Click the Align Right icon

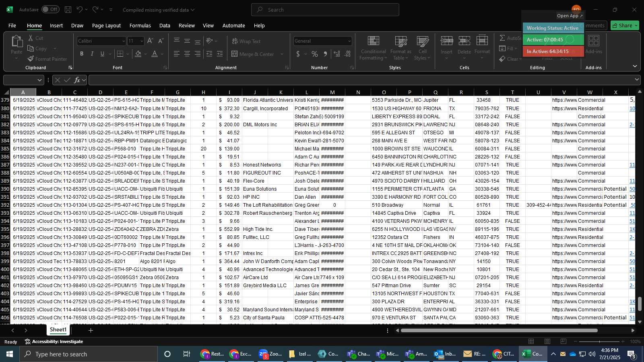(x=198, y=54)
